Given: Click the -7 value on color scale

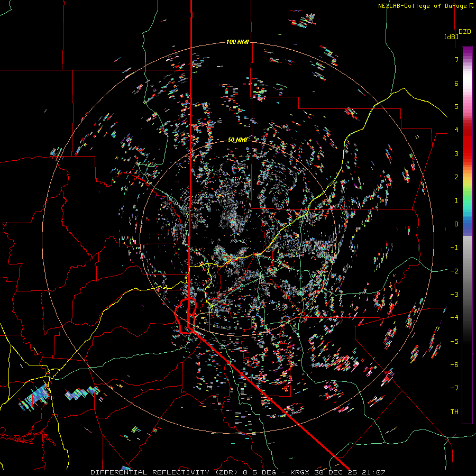Looking at the screenshot, I should click(x=454, y=388).
